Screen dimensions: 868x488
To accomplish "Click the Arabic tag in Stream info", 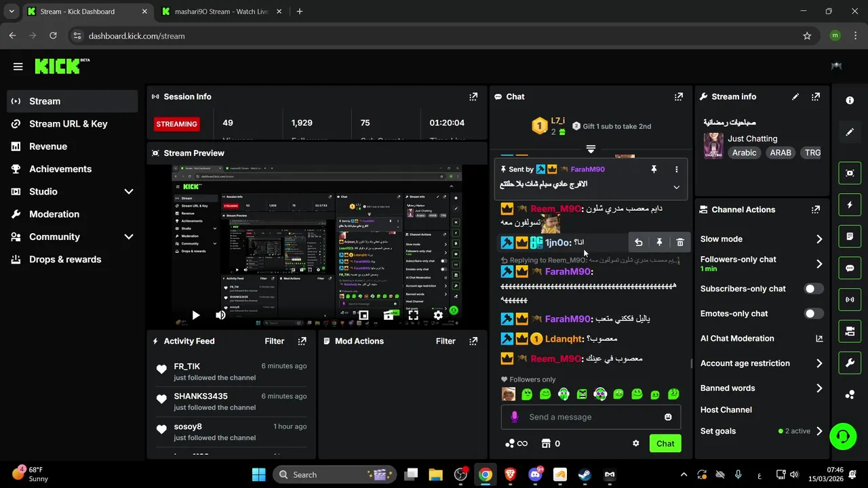I will tap(744, 152).
